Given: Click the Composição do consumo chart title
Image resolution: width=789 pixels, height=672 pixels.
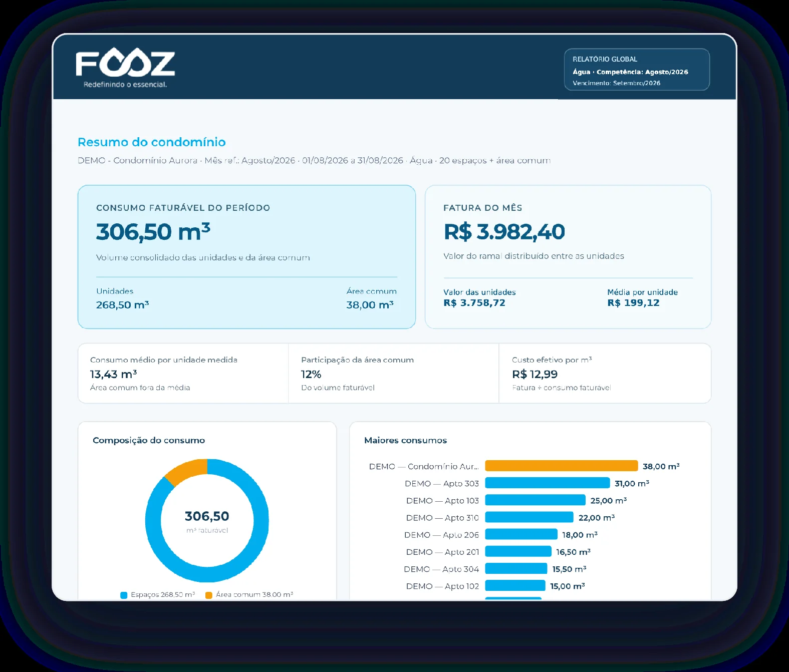Looking at the screenshot, I should tap(149, 440).
